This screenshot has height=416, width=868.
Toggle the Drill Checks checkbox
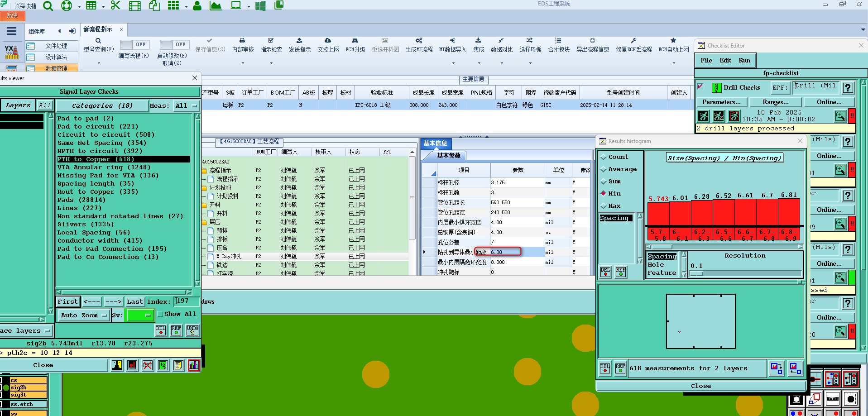700,86
